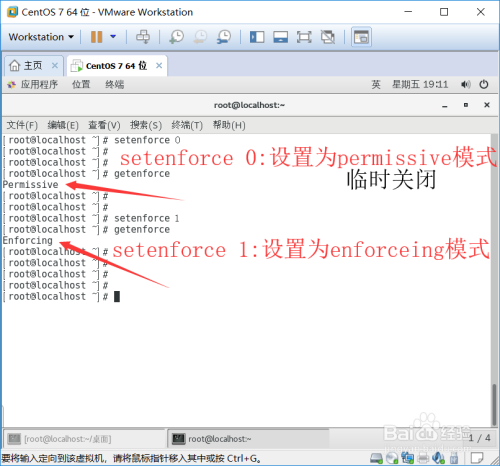Click the Send Ctrl+Alt+Del toolbar icon

coord(143,37)
